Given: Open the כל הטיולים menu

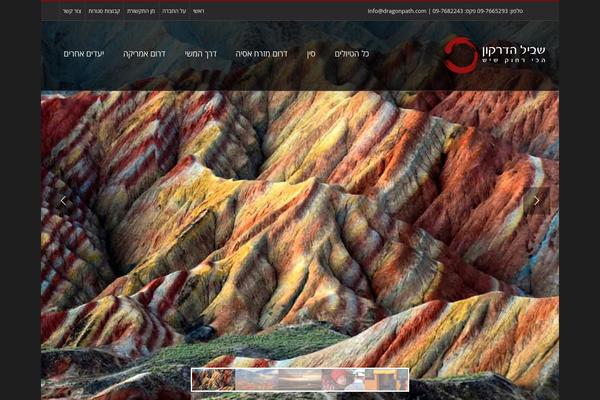Looking at the screenshot, I should coord(352,54).
